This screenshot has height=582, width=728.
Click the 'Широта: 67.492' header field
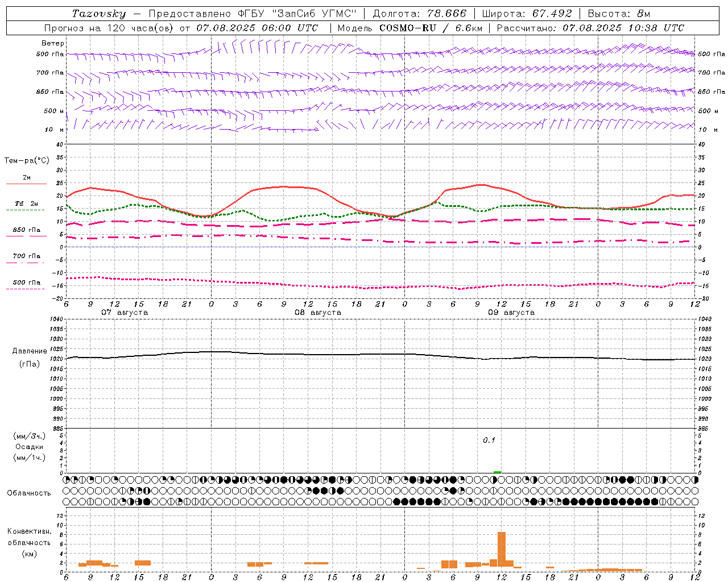tap(527, 14)
